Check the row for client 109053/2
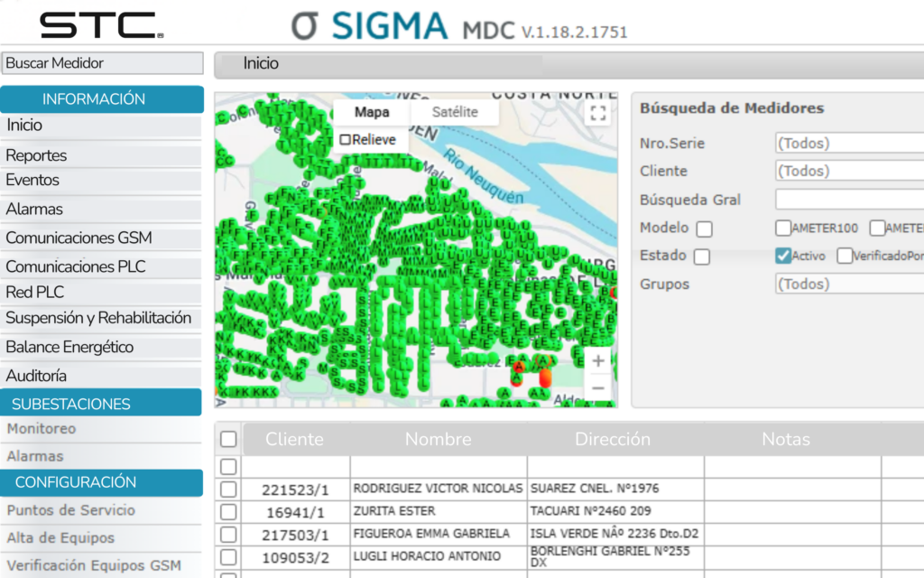The image size is (924, 578). [228, 556]
